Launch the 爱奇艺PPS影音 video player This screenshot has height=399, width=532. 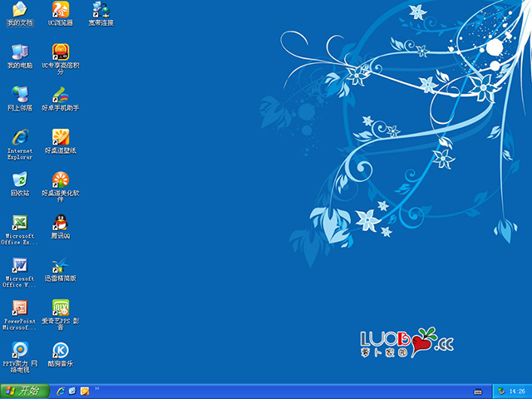[61, 308]
